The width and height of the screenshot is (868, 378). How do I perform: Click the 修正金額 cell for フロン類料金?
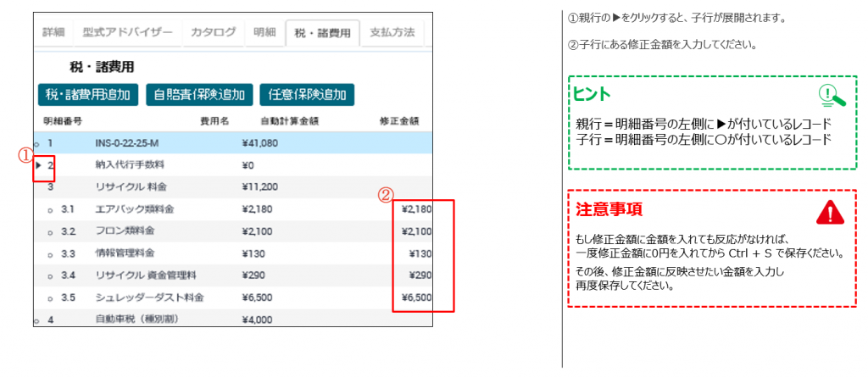(x=416, y=231)
